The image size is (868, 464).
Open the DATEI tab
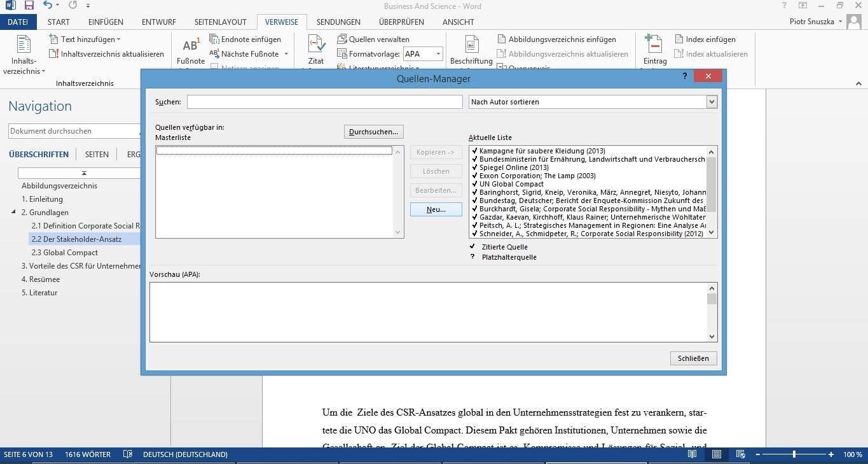18,22
